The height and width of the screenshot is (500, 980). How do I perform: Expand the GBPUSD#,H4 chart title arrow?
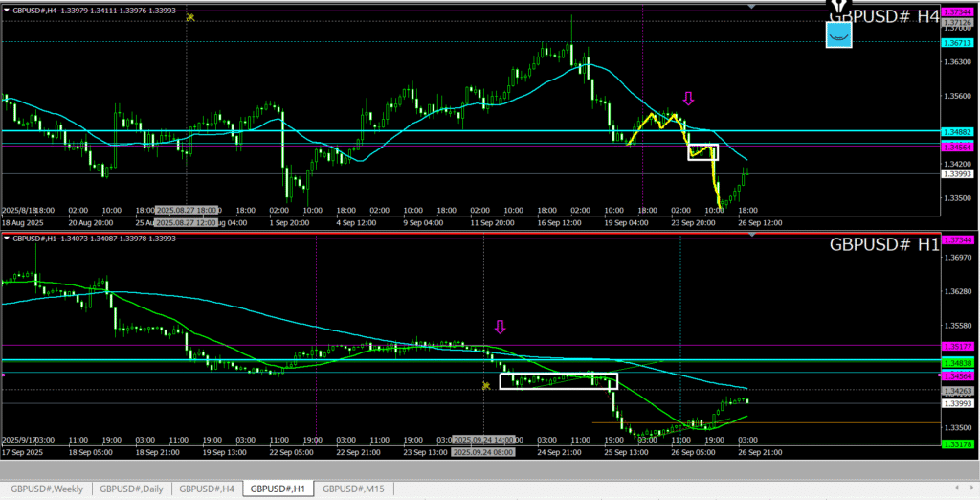[7, 10]
